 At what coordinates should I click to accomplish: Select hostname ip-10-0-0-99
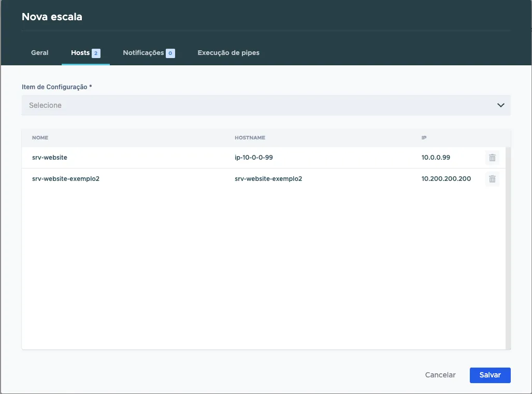[253, 158]
